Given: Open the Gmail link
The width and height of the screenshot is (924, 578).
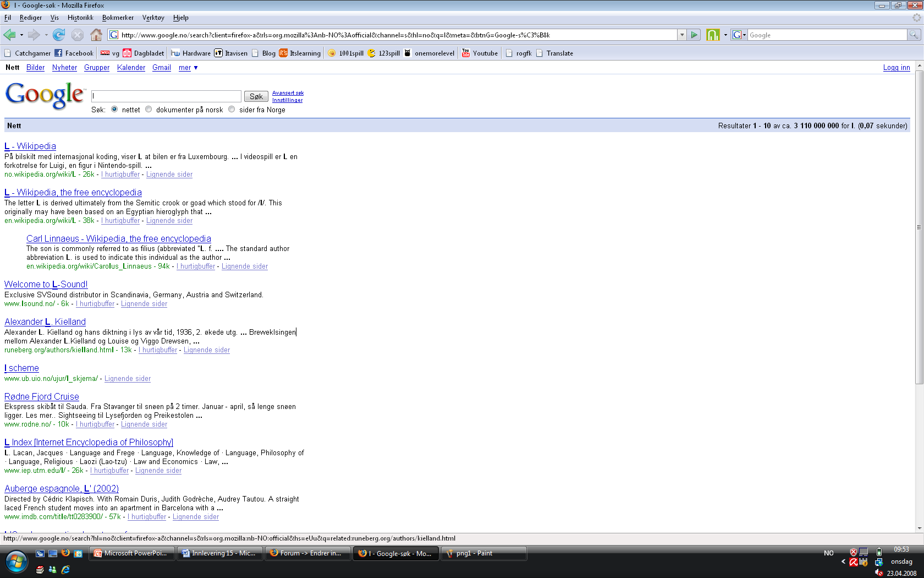Looking at the screenshot, I should pos(162,68).
